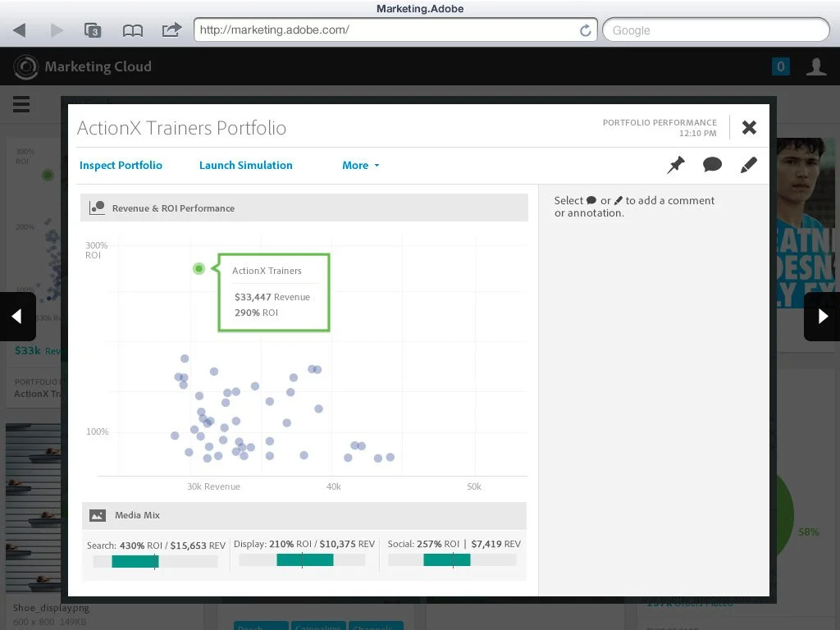This screenshot has width=840, height=630.
Task: Add a comment with the speech bubble icon
Action: (x=712, y=164)
